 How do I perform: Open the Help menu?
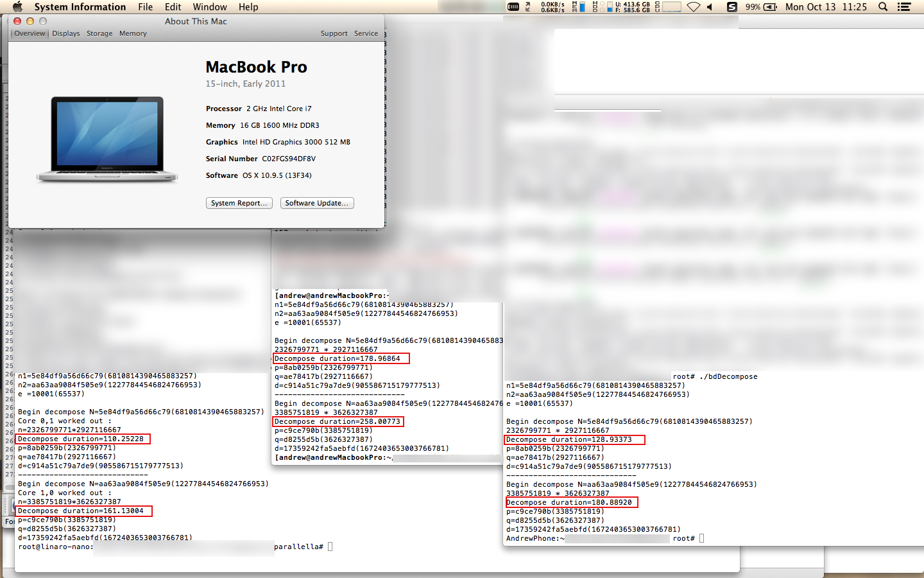tap(248, 7)
